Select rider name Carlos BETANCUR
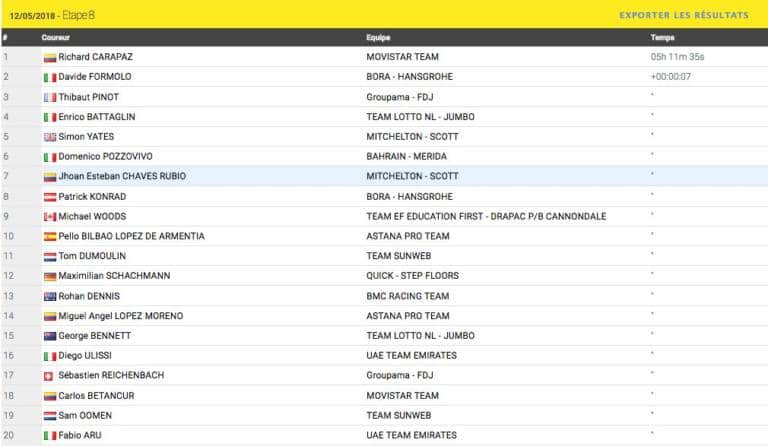768x446 pixels. pos(96,396)
